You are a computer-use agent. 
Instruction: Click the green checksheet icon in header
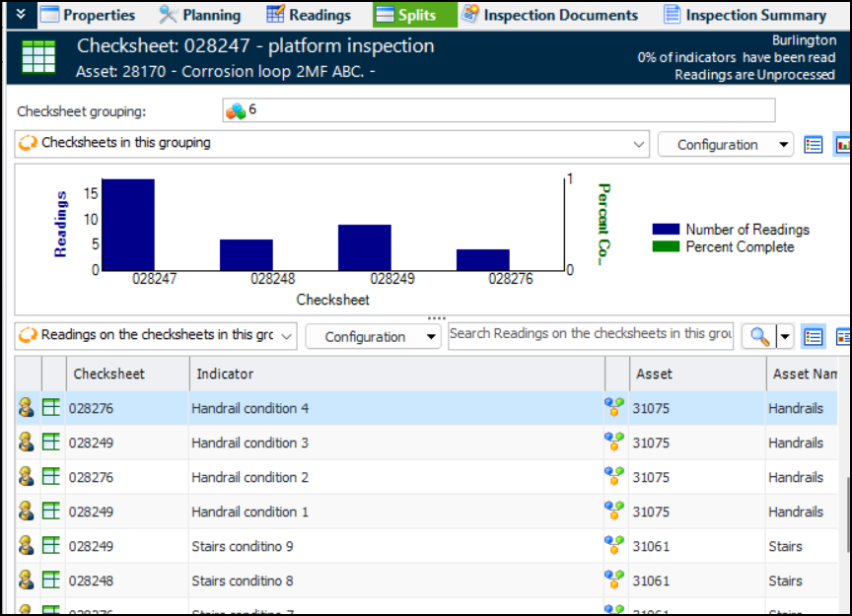tap(39, 58)
